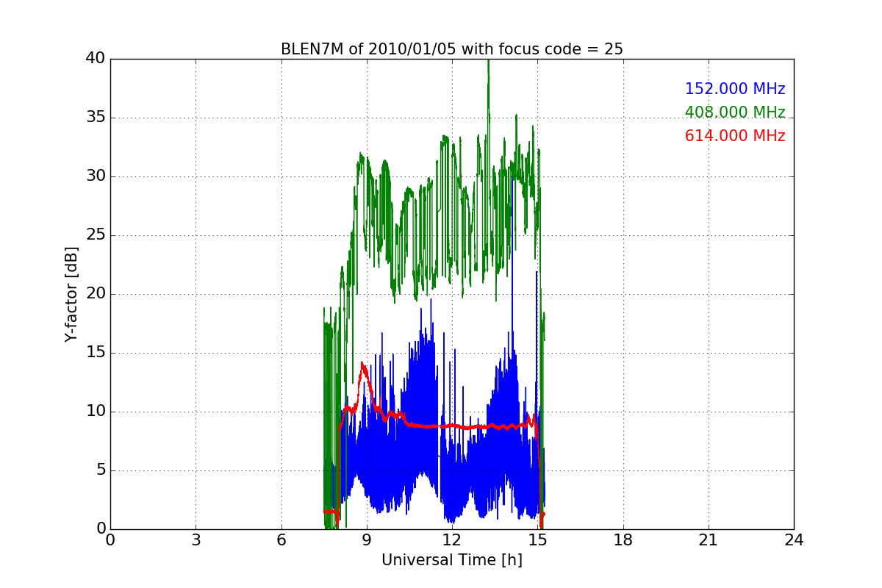
Task: Click the y-axis tick label 25
Action: (x=95, y=235)
